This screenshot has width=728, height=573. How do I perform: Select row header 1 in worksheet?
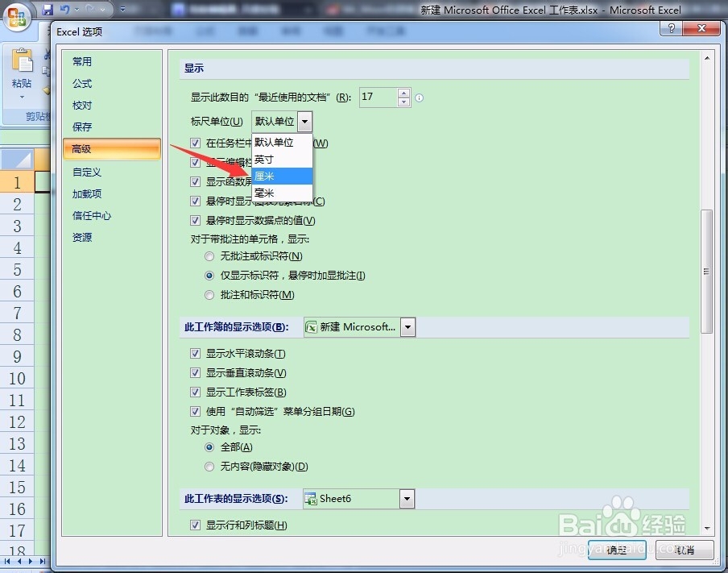click(x=17, y=182)
